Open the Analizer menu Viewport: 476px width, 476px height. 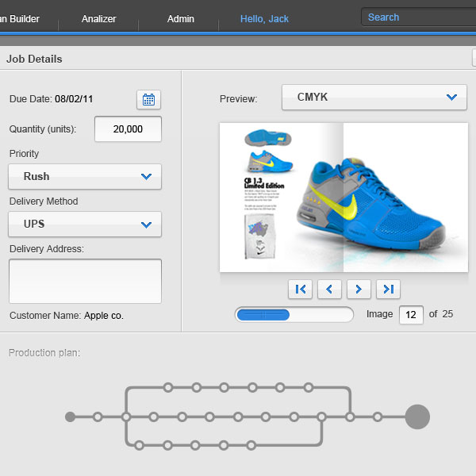(98, 19)
